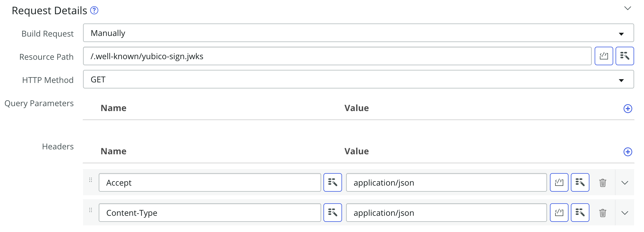Viewport: 644px width, 232px height.
Task: Click the Accept header name field
Action: click(x=210, y=182)
